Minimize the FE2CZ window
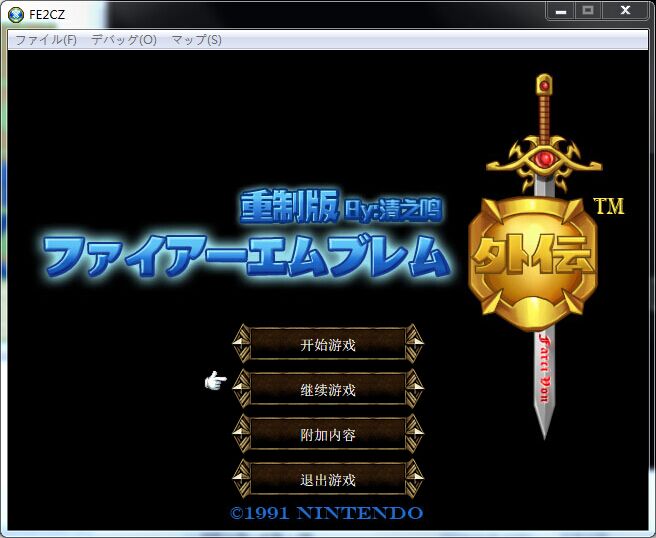This screenshot has width=656, height=538. point(561,10)
